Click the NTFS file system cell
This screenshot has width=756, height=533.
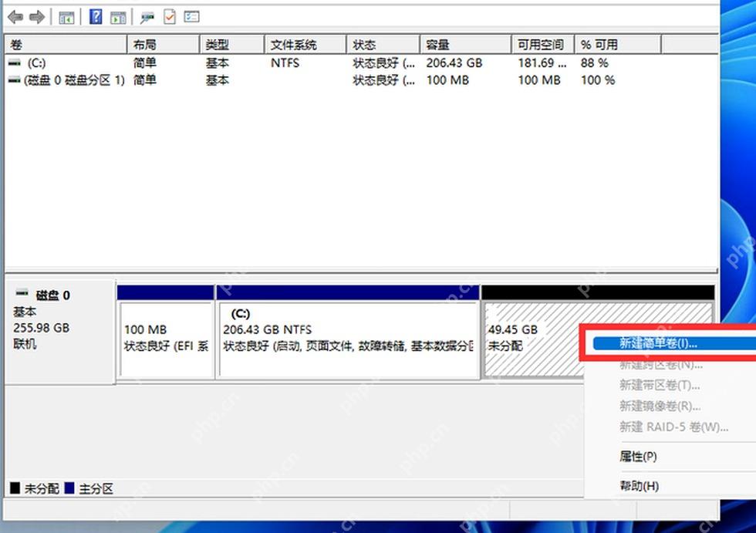[285, 63]
